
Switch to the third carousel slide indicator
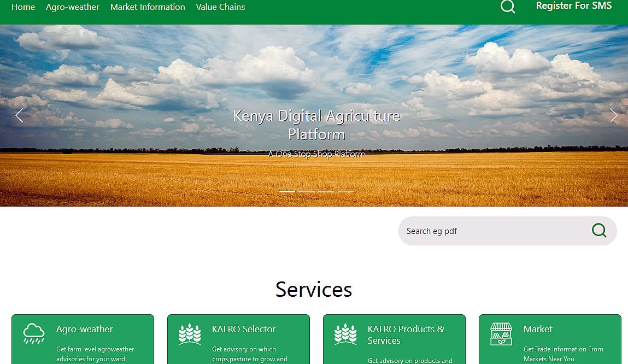[326, 191]
